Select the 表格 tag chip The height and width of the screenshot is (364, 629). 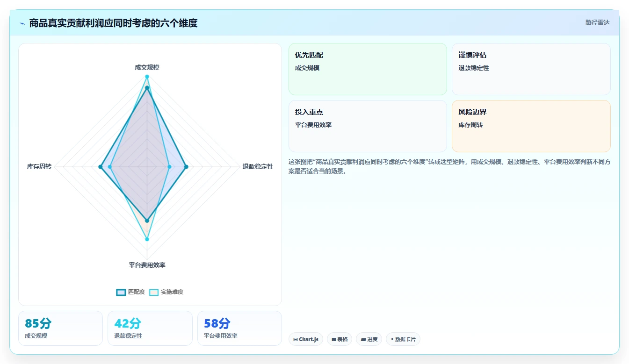[x=340, y=339]
